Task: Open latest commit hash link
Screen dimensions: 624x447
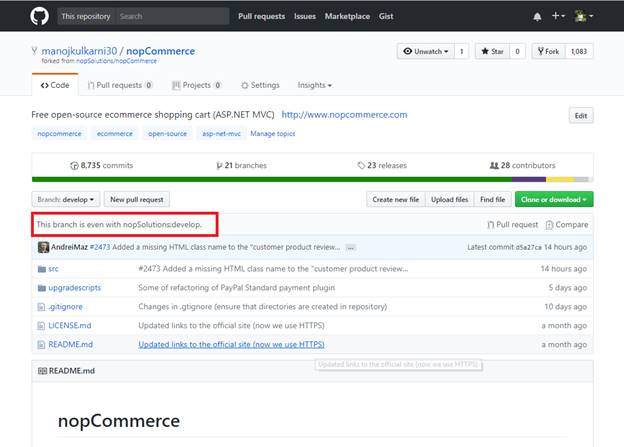Action: (x=529, y=247)
